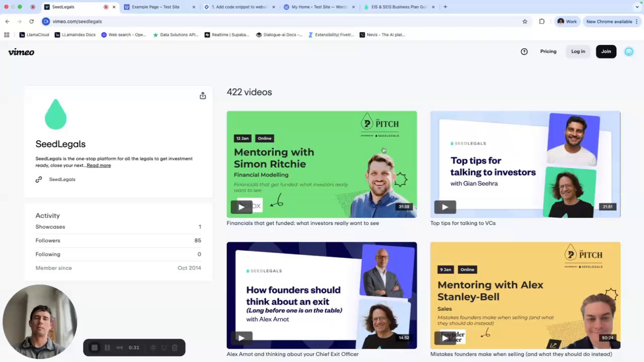Open the Realtime | Supaba... bookmark
This screenshot has width=644, height=362.
[x=226, y=35]
